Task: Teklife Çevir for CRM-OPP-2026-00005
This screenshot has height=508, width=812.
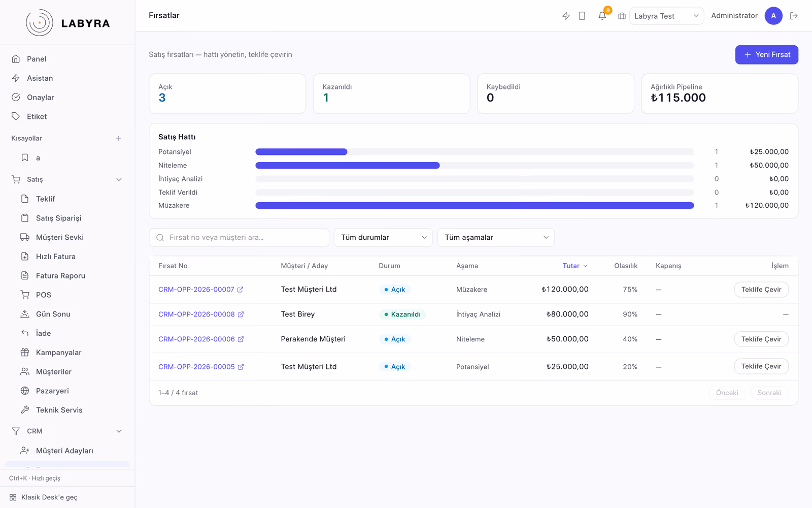Action: (761, 366)
